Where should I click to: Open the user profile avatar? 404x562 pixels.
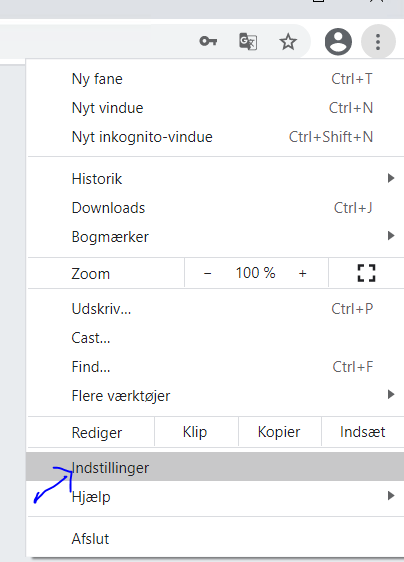tap(338, 42)
